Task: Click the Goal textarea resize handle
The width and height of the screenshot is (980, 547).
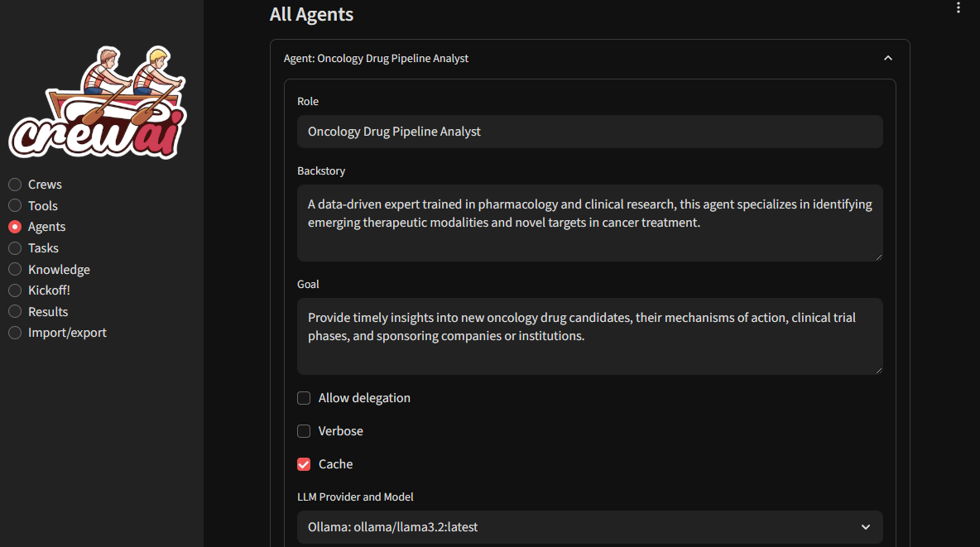Action: click(879, 370)
